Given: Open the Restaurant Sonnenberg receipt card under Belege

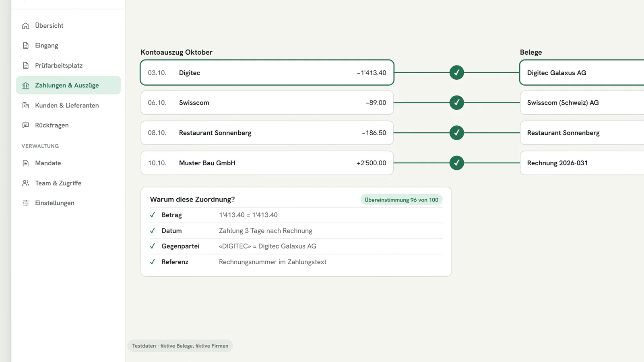Looking at the screenshot, I should [582, 133].
